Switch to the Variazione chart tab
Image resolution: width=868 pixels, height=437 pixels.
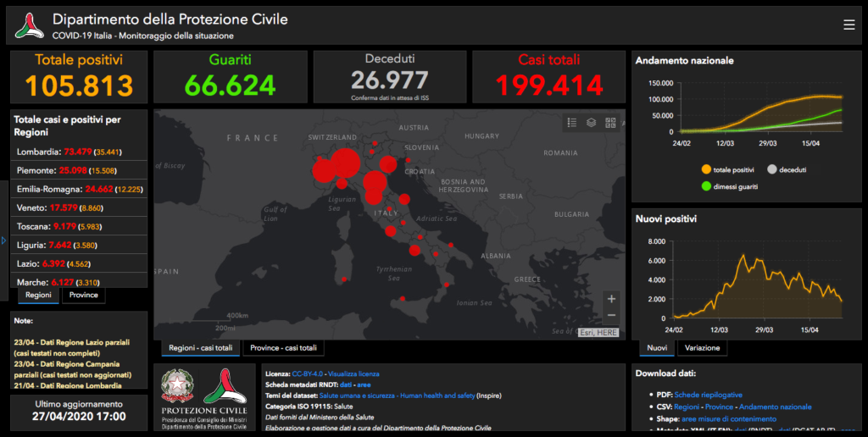(x=702, y=348)
